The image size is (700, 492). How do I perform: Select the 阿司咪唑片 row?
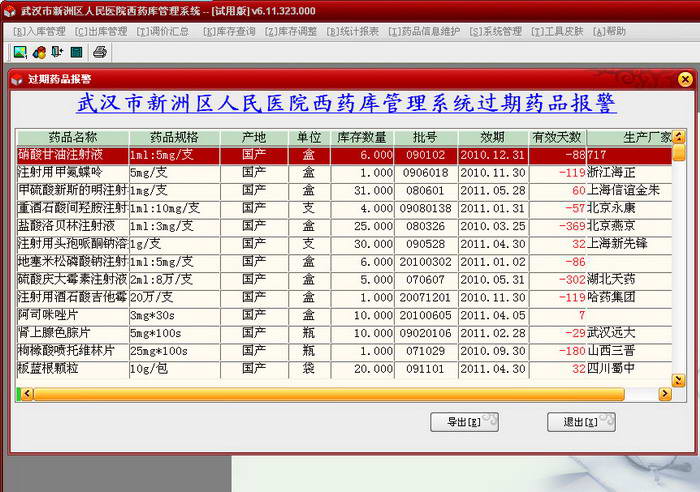72,314
